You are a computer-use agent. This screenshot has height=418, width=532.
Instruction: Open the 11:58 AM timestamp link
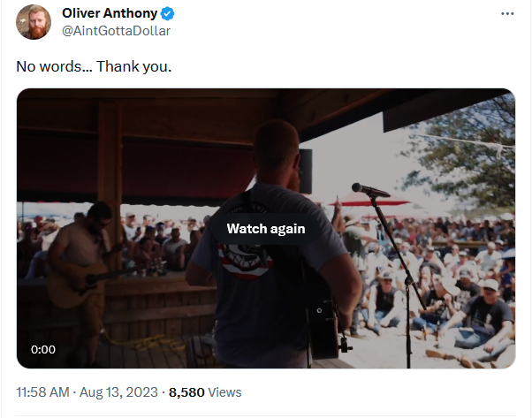click(42, 392)
